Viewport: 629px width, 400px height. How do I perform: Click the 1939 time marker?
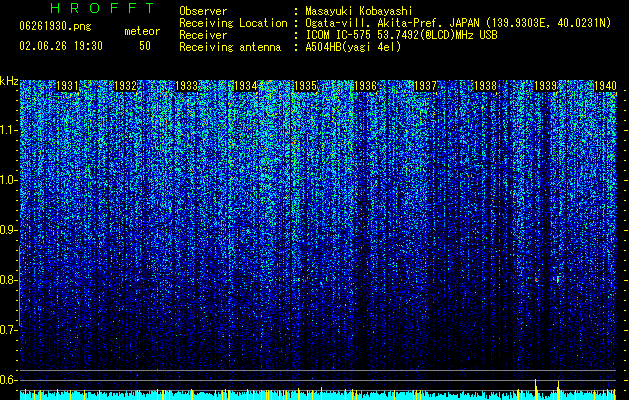545,86
